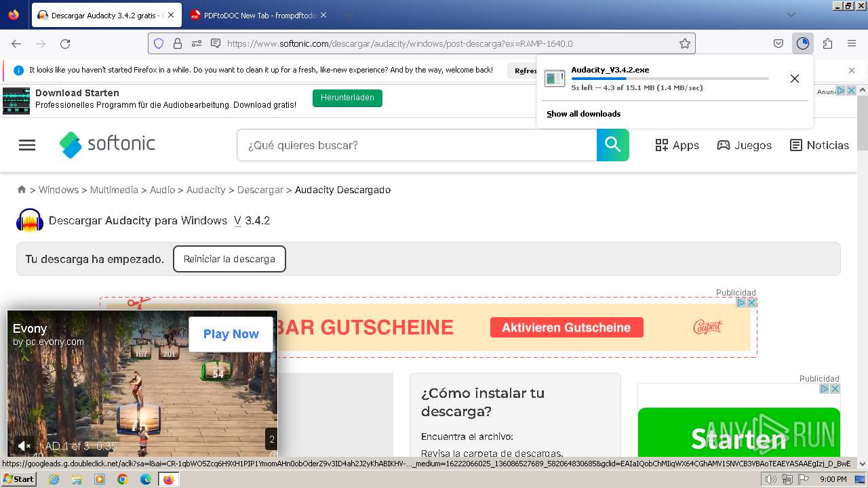Open File Explorer from the taskbar

(x=77, y=479)
